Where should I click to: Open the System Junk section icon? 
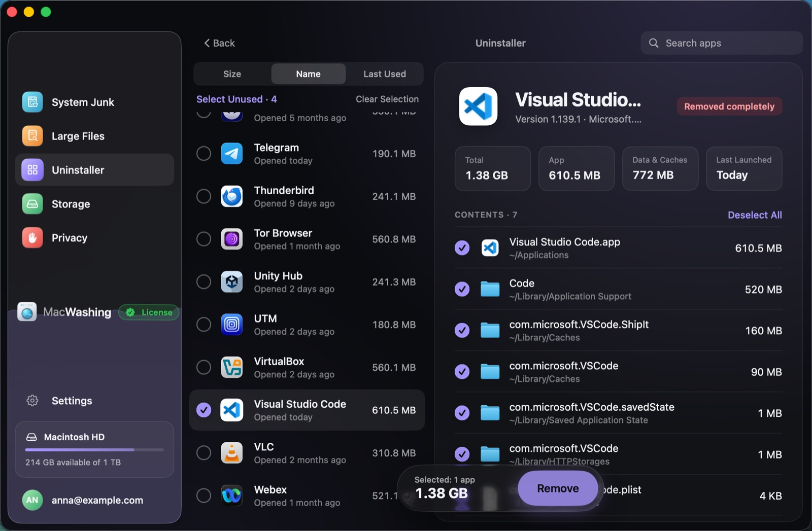point(32,102)
